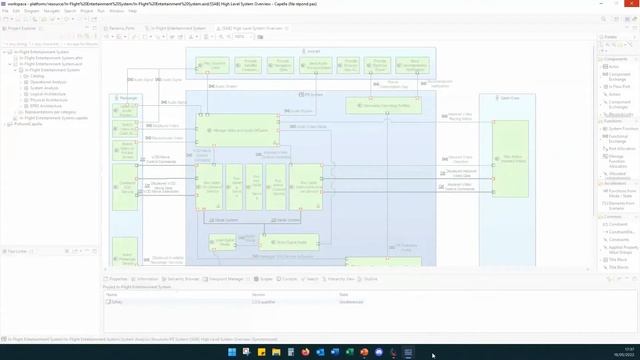Open the Windows Start menu
Image resolution: width=640 pixels, height=360 pixels.
pyautogui.click(x=232, y=352)
